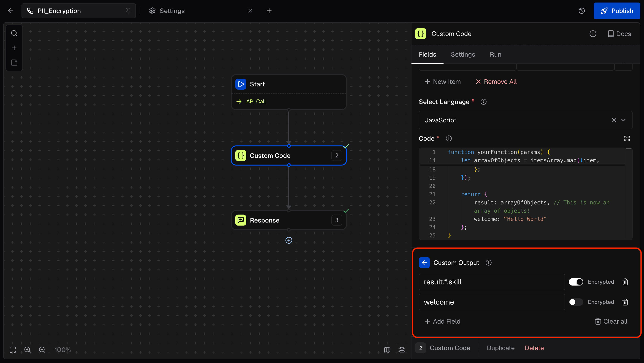
Task: Open the notes page icon in left toolbar
Action: tap(14, 63)
